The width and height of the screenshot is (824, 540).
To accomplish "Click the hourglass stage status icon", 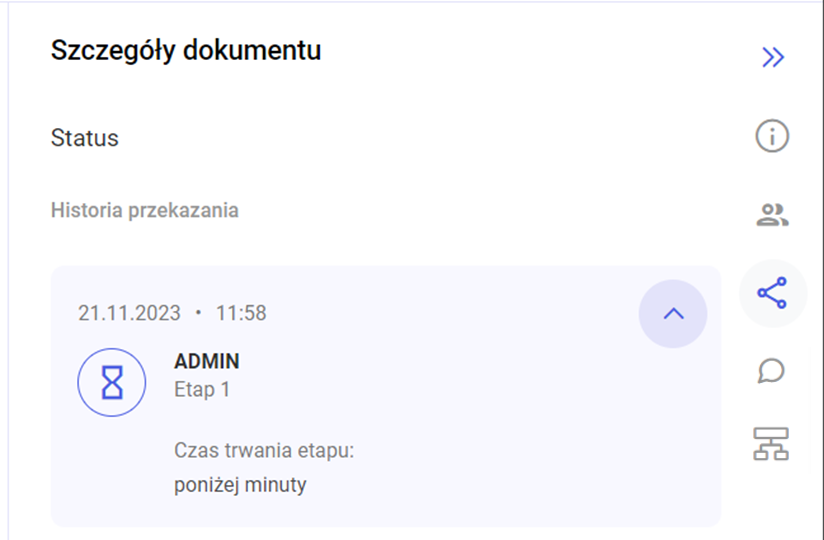I will [112, 382].
